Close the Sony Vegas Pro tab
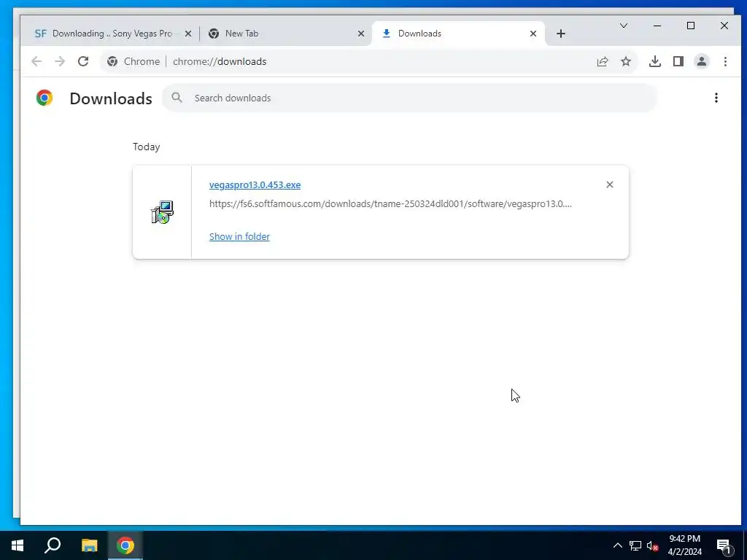Screen dimensions: 747x560 click(188, 34)
